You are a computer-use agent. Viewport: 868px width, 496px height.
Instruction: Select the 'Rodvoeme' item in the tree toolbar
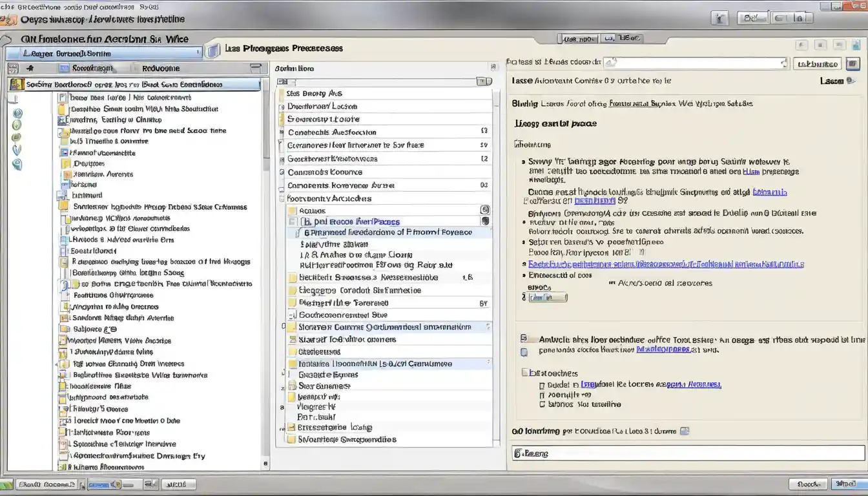point(161,68)
